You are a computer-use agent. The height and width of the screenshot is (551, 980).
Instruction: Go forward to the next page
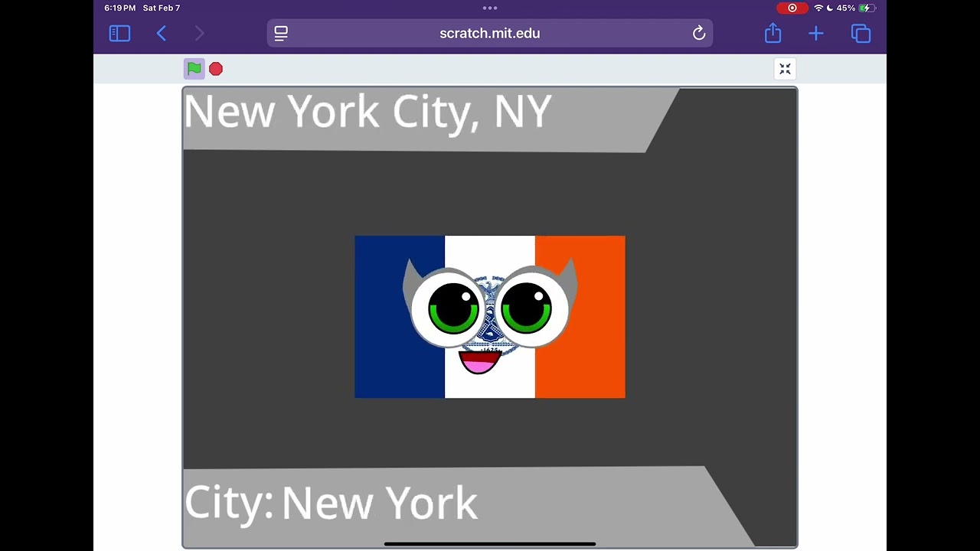[200, 34]
